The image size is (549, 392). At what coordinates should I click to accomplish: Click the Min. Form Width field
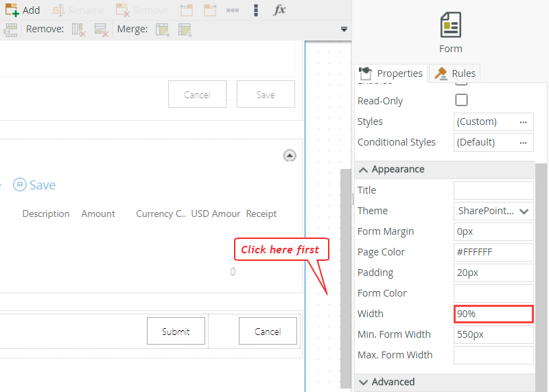point(493,334)
